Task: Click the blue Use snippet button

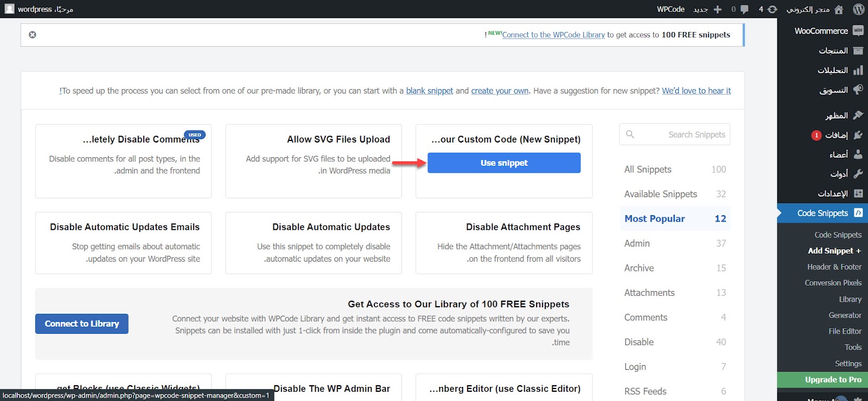Action: (504, 163)
